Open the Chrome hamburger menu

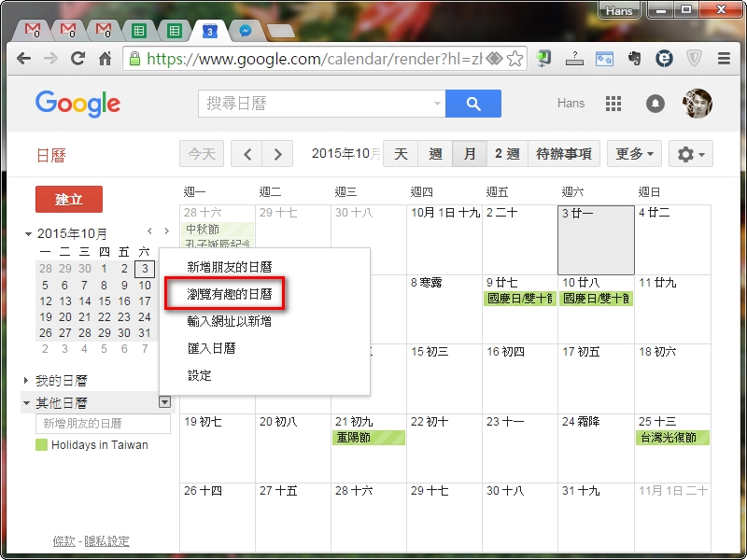tap(724, 58)
